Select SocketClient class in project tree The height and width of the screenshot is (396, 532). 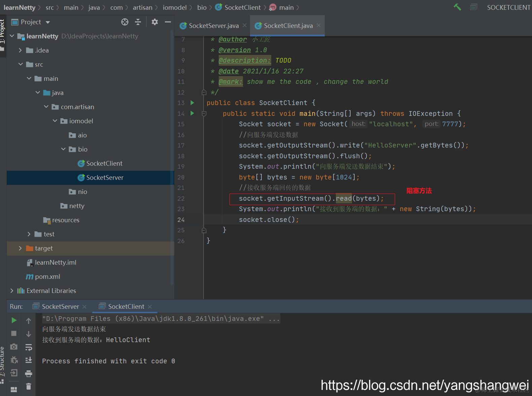point(100,163)
